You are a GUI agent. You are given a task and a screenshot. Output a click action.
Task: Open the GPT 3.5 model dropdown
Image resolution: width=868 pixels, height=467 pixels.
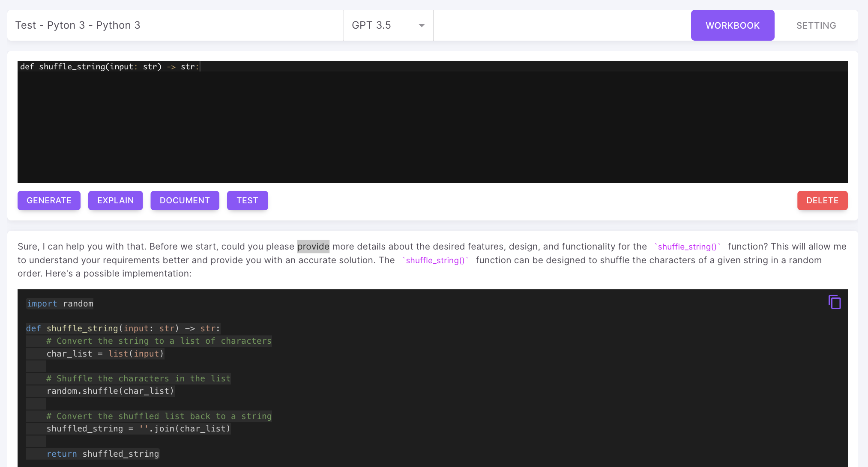point(388,25)
